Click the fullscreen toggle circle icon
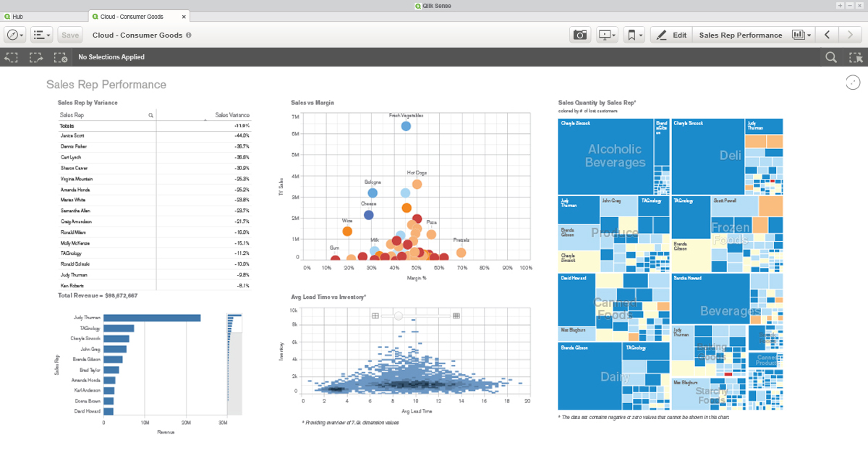 pos(853,83)
